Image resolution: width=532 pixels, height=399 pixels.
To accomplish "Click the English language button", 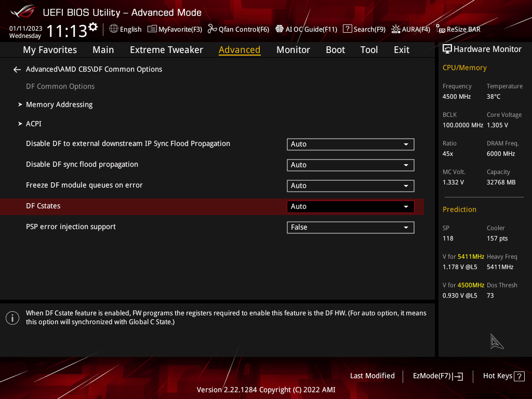I will coord(130,29).
